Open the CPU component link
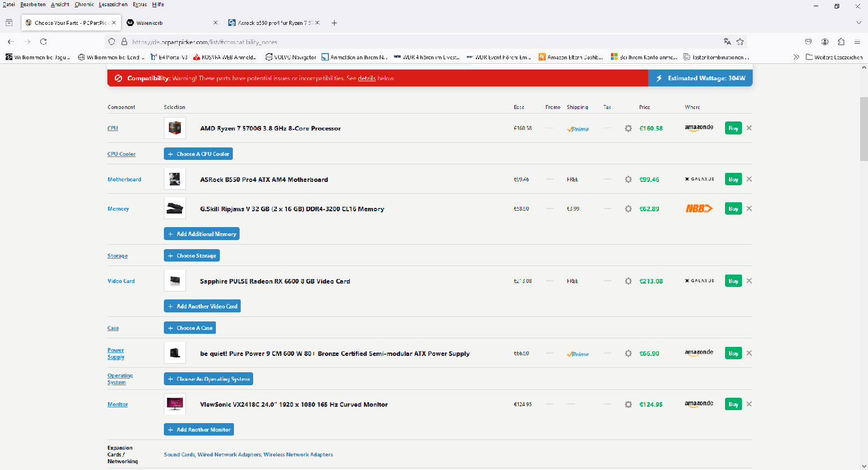The image size is (868, 470). point(112,128)
